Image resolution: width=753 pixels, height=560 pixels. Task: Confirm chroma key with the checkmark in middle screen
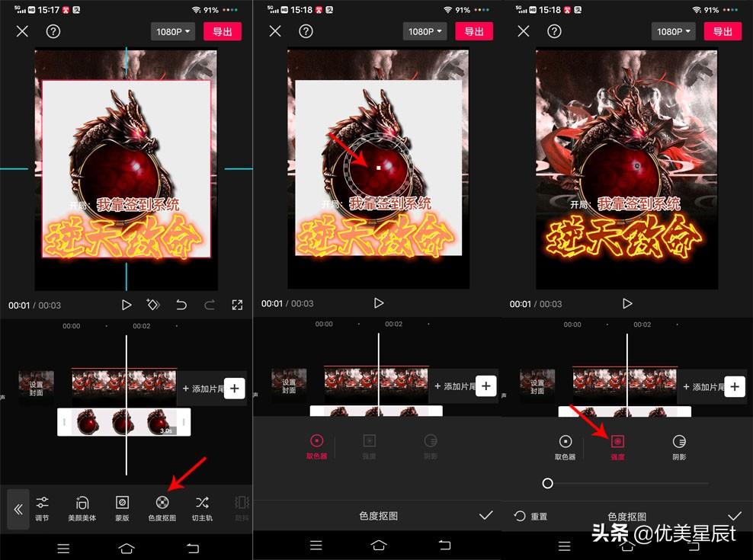coord(486,515)
